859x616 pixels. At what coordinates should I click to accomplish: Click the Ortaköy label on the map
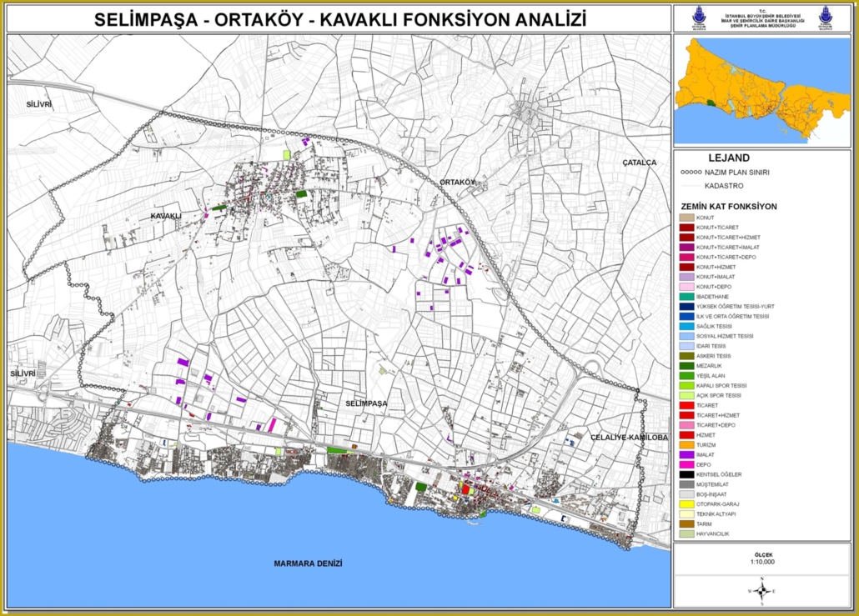point(456,182)
